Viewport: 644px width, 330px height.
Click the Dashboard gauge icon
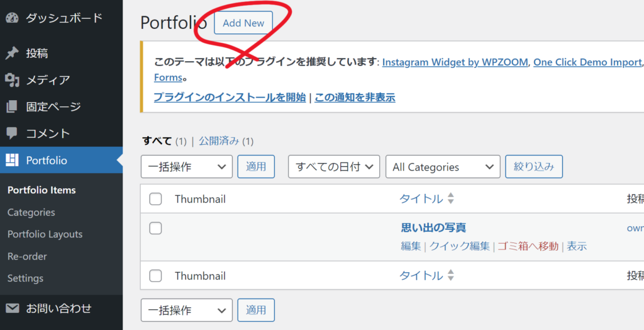[12, 18]
